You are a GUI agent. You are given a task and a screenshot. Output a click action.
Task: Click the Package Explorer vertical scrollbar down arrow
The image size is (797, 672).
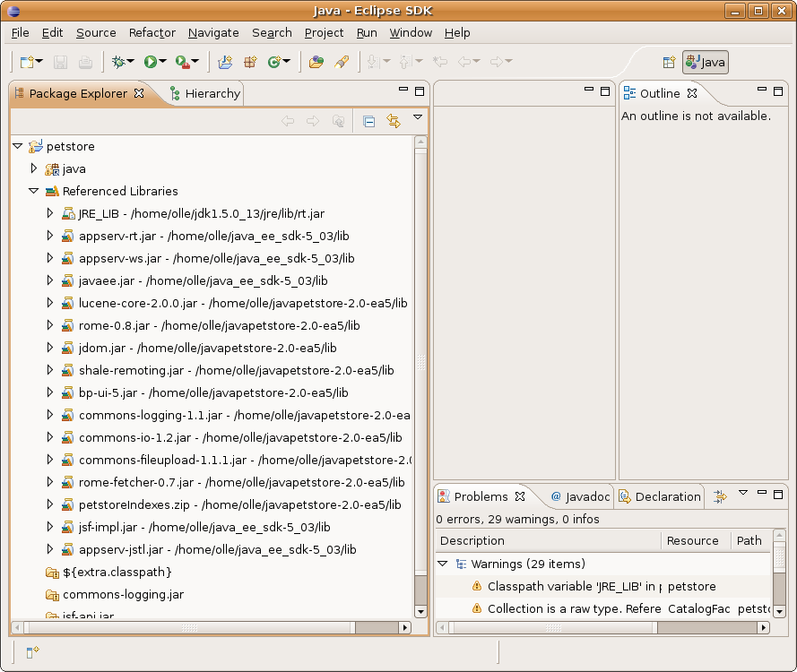pos(420,612)
